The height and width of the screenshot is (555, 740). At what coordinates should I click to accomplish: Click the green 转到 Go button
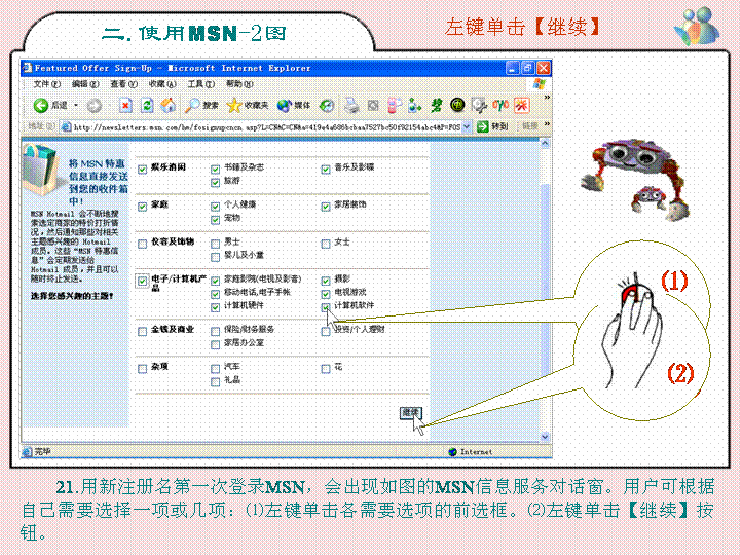pos(492,126)
